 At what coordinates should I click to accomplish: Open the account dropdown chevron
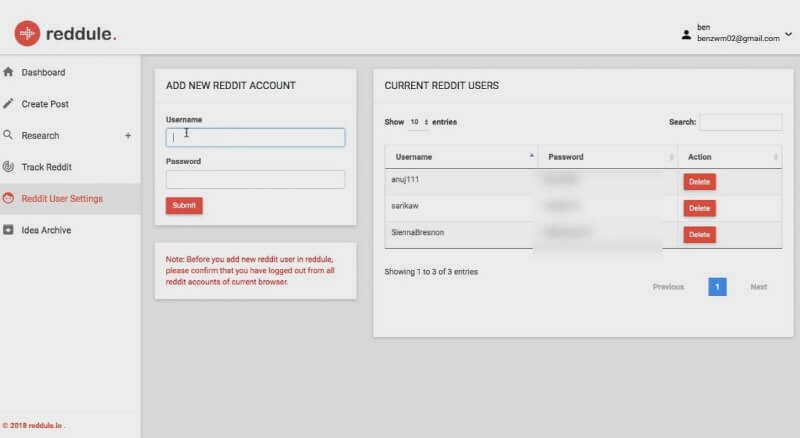click(x=788, y=35)
